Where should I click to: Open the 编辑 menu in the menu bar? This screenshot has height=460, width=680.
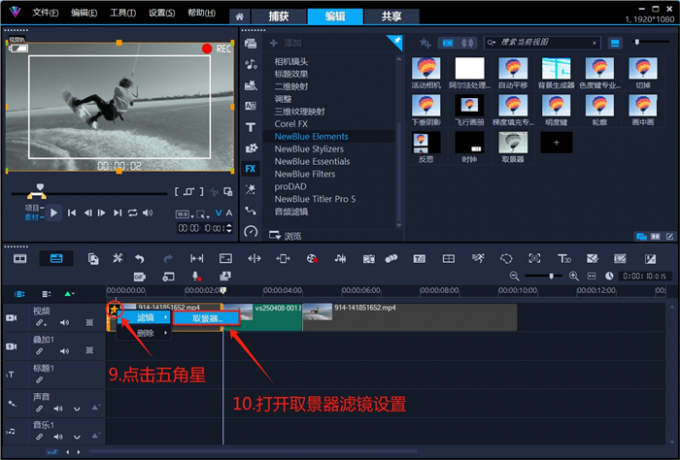84,13
